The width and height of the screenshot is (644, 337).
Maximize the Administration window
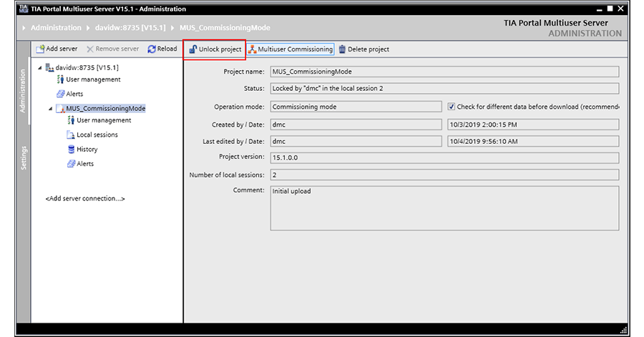coord(610,9)
